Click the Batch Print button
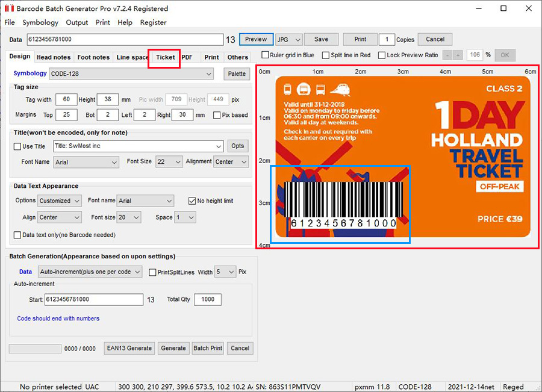This screenshot has height=392, width=542. coord(208,349)
